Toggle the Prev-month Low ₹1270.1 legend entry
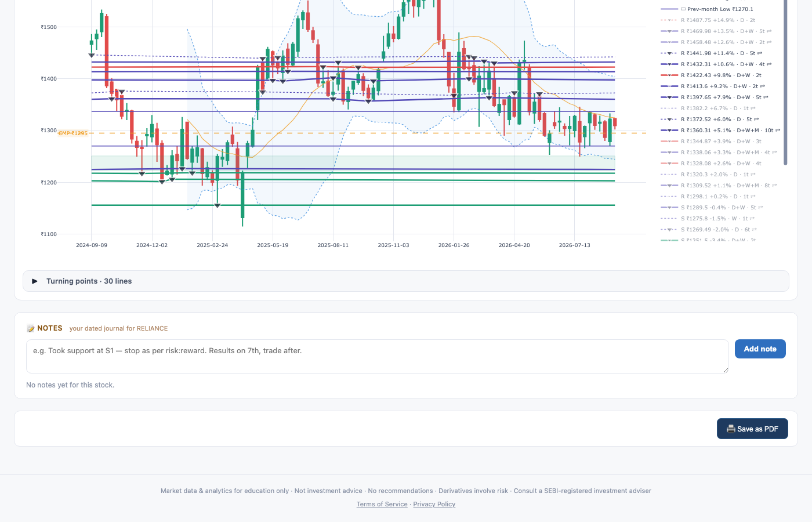812x522 pixels. (x=707, y=9)
